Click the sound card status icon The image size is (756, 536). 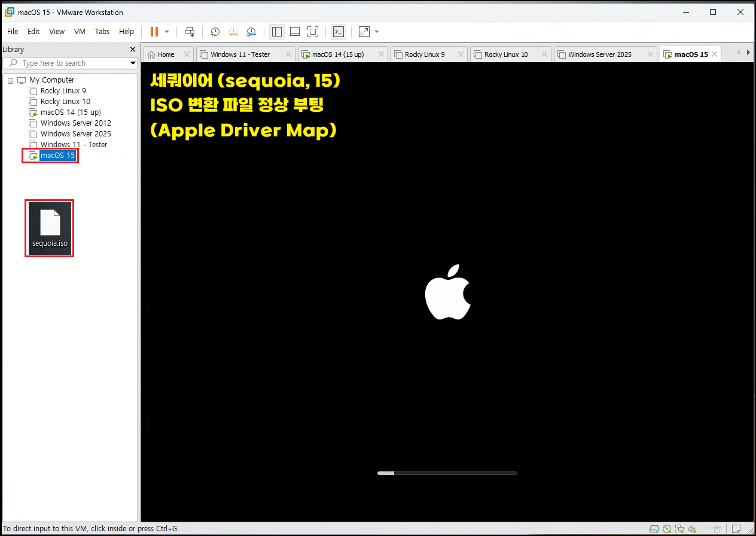click(x=692, y=529)
